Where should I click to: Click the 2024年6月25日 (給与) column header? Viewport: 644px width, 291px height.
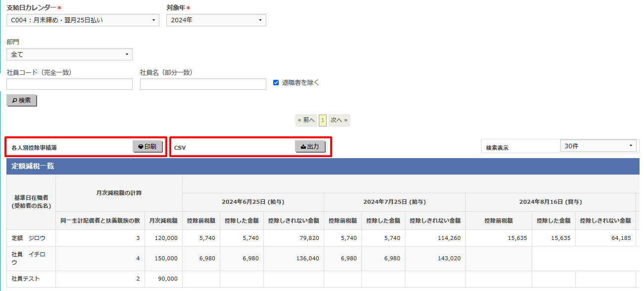(x=253, y=202)
